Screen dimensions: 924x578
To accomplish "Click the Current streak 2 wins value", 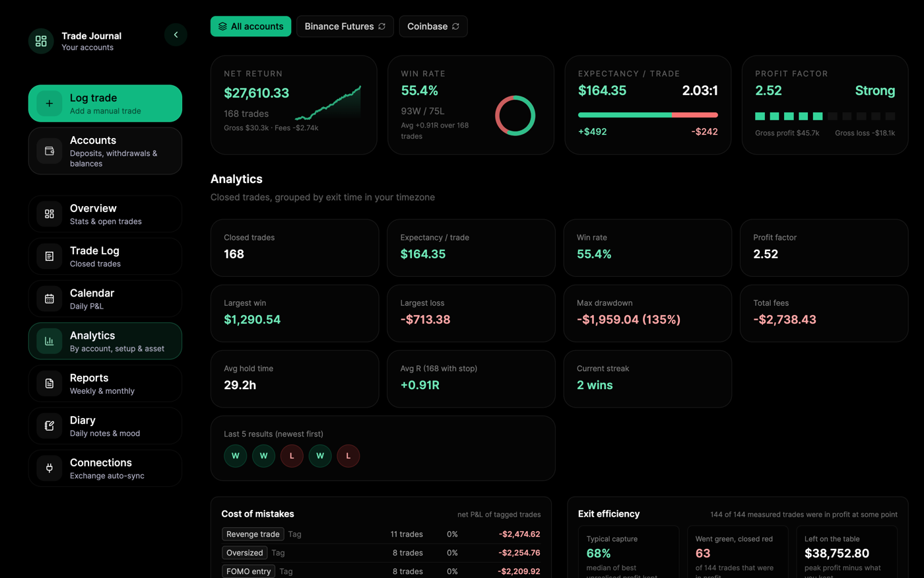I will tap(595, 385).
